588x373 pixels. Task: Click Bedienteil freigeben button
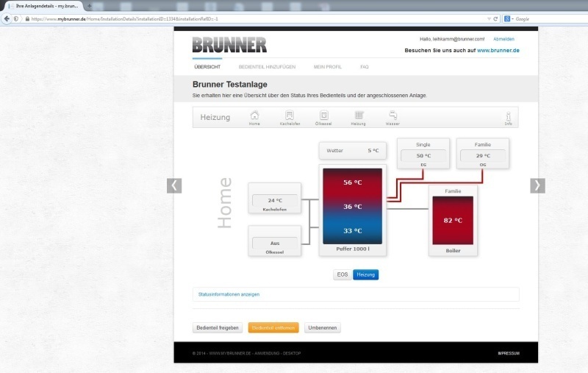pyautogui.click(x=218, y=327)
